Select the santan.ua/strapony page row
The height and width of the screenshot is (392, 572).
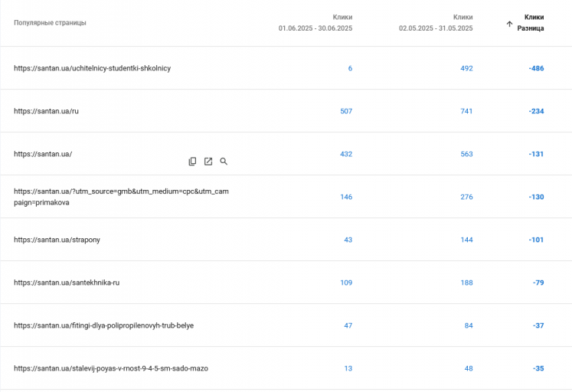pyautogui.click(x=286, y=240)
